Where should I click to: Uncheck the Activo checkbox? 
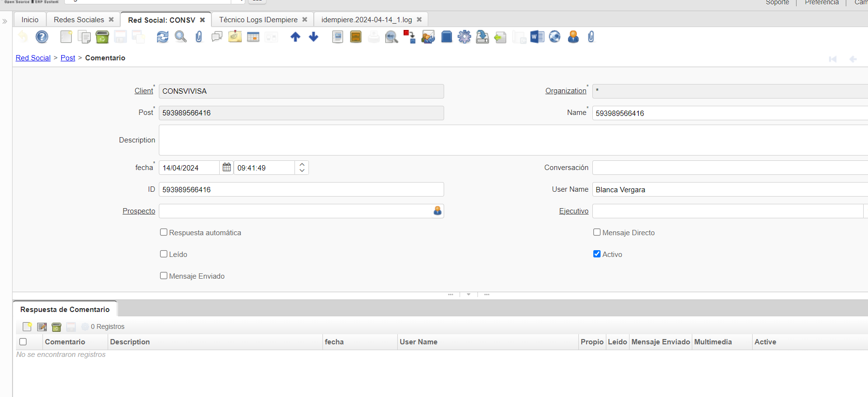coord(597,254)
